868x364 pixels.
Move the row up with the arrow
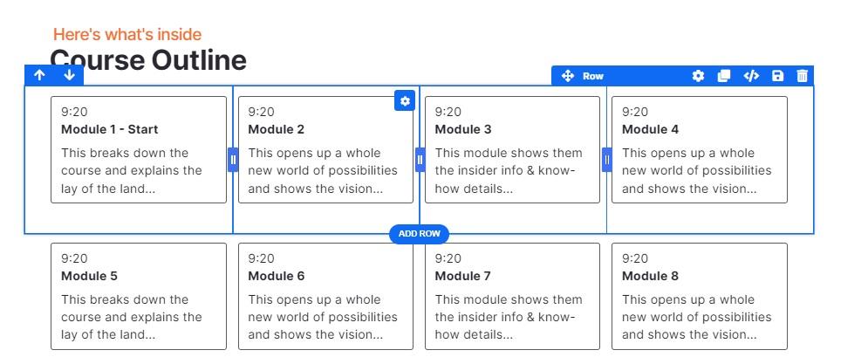click(39, 76)
